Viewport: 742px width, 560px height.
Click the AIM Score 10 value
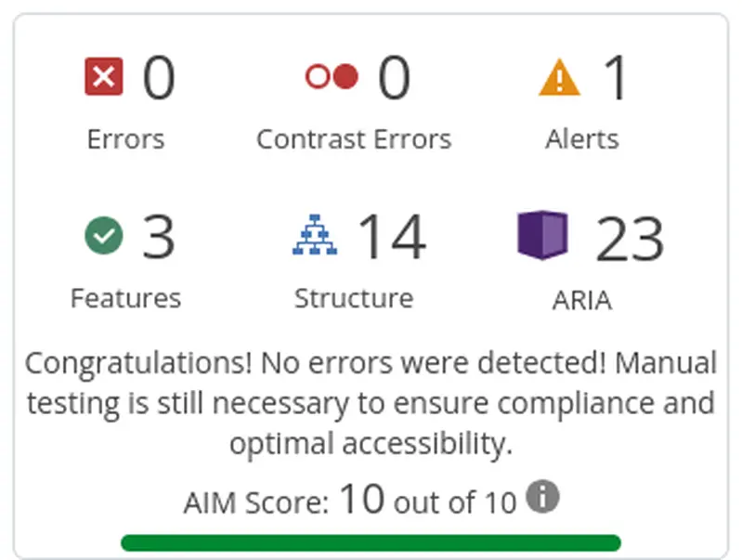[x=362, y=498]
